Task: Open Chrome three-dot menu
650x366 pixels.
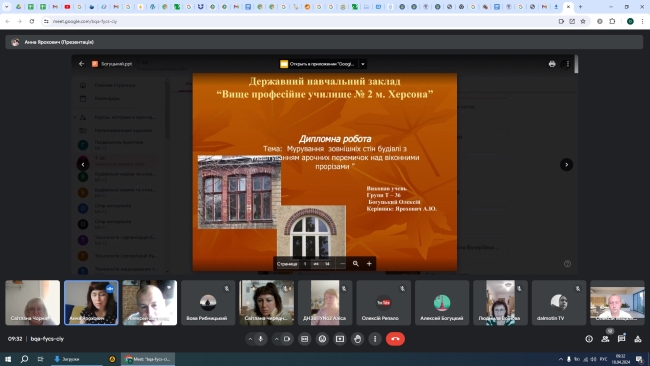Action: [643, 21]
